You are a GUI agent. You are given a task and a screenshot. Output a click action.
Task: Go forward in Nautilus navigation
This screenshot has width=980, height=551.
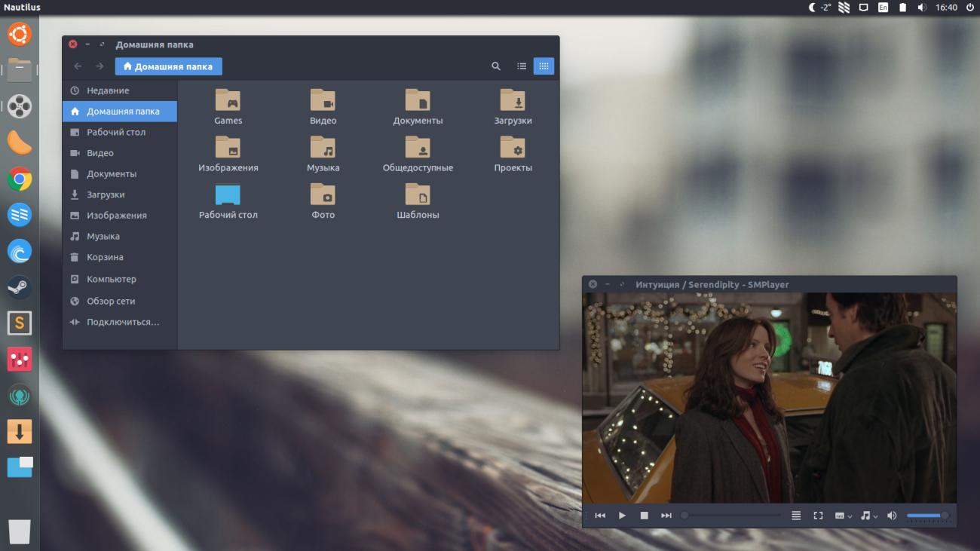click(100, 66)
